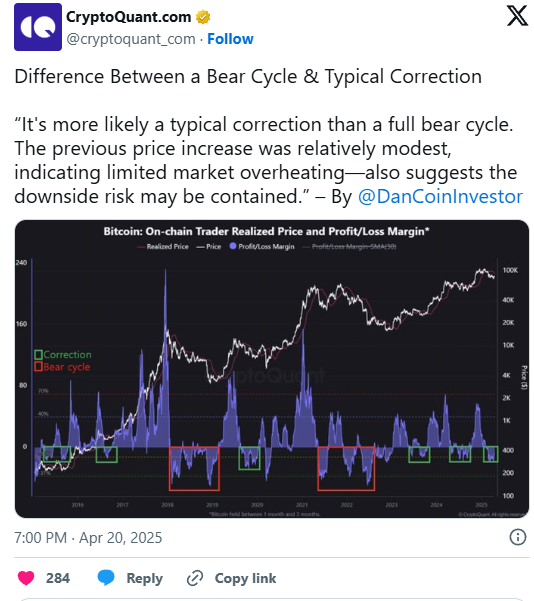The height and width of the screenshot is (601, 534).
Task: Click the chain link copy icon
Action: pos(195,578)
